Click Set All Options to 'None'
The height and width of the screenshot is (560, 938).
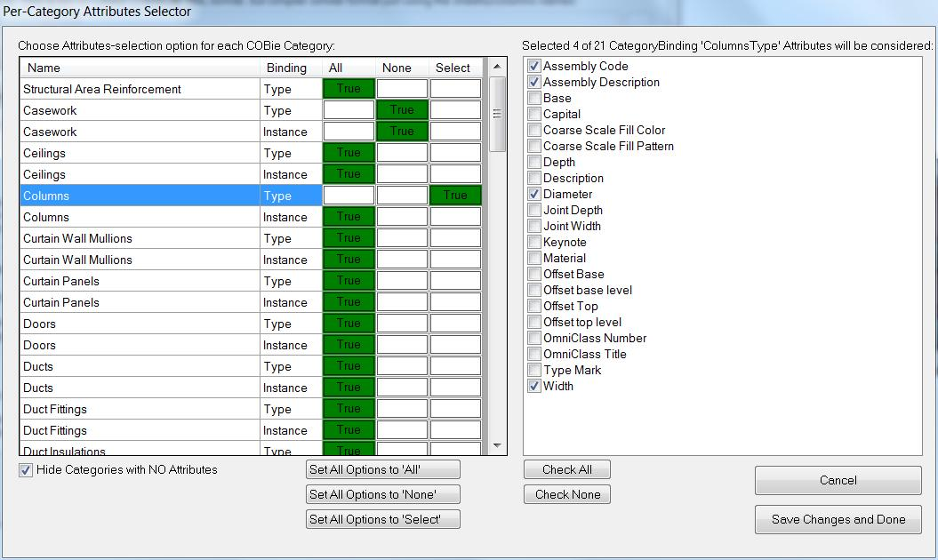[x=383, y=494]
